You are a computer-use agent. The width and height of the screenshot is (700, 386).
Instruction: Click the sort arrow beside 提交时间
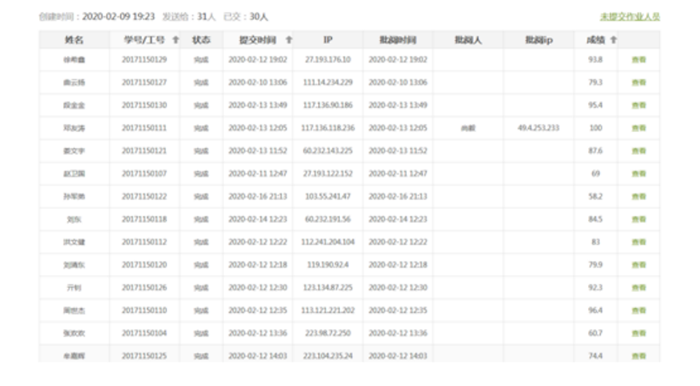point(288,40)
